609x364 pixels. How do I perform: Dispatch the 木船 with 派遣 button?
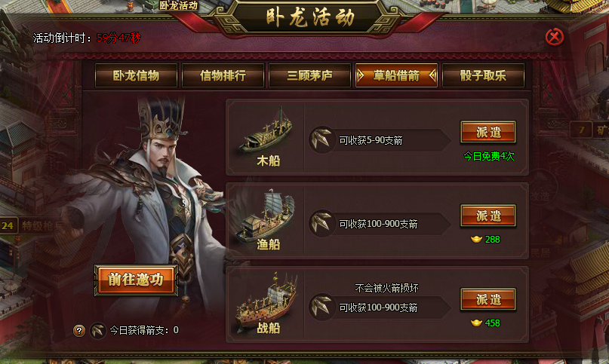(488, 132)
